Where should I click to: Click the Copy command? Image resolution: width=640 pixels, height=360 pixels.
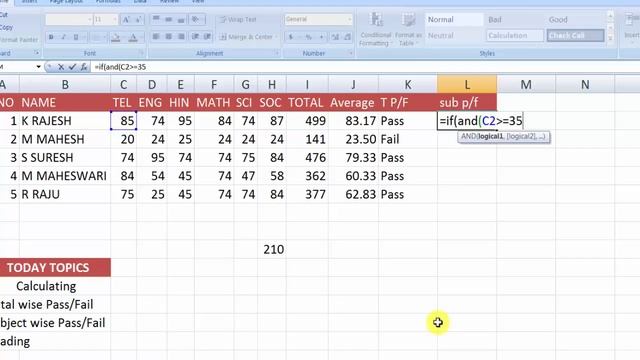click(x=6, y=27)
